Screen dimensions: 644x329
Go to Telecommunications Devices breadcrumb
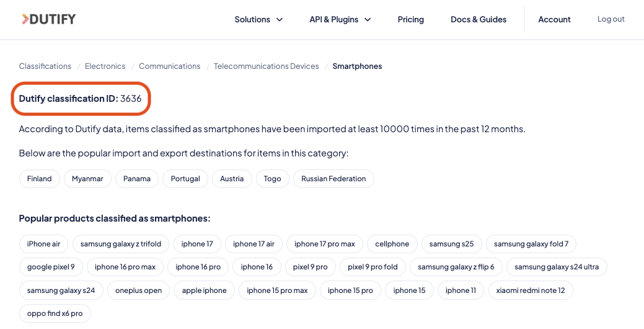coord(266,66)
